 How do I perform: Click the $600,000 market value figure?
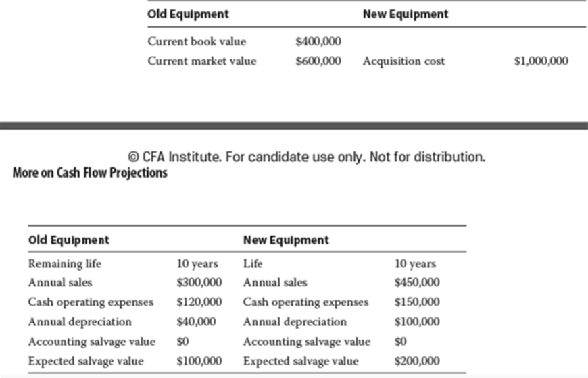(318, 61)
